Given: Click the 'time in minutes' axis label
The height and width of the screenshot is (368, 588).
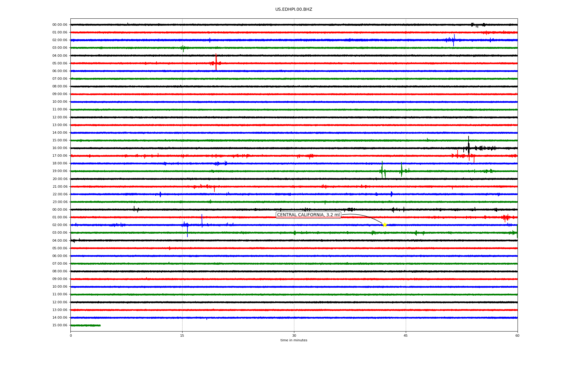Looking at the screenshot, I should [x=293, y=340].
